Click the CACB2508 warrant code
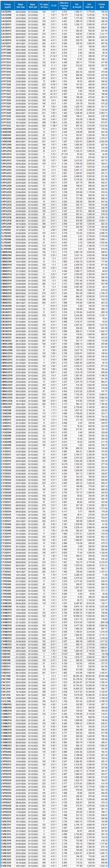 point(6,15)
